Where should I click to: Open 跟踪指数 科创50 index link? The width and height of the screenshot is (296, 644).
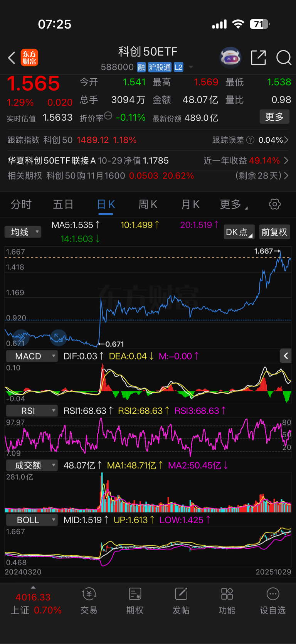72,140
